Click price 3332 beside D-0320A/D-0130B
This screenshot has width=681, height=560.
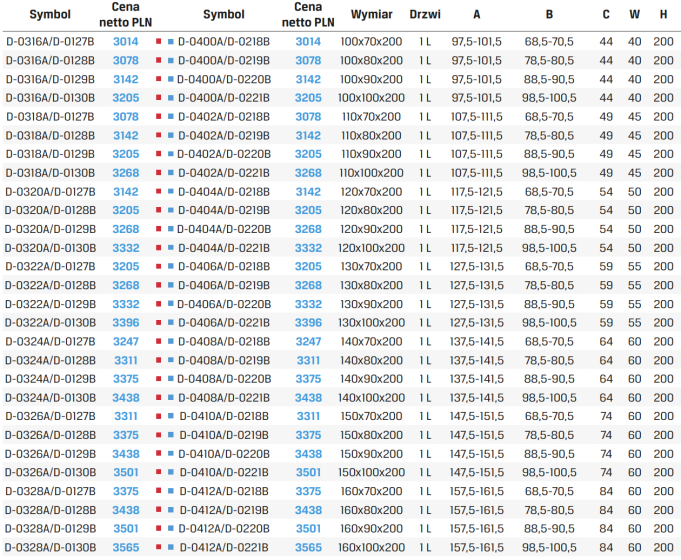[x=126, y=248]
